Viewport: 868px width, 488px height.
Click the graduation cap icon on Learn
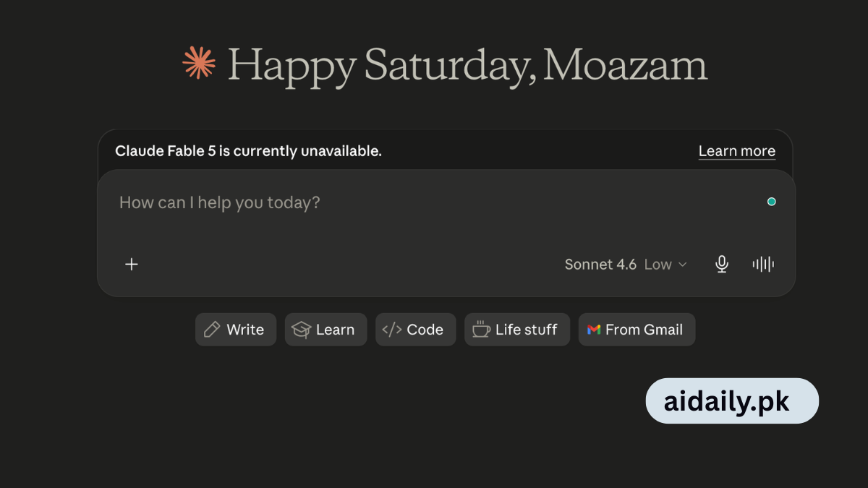click(x=301, y=330)
